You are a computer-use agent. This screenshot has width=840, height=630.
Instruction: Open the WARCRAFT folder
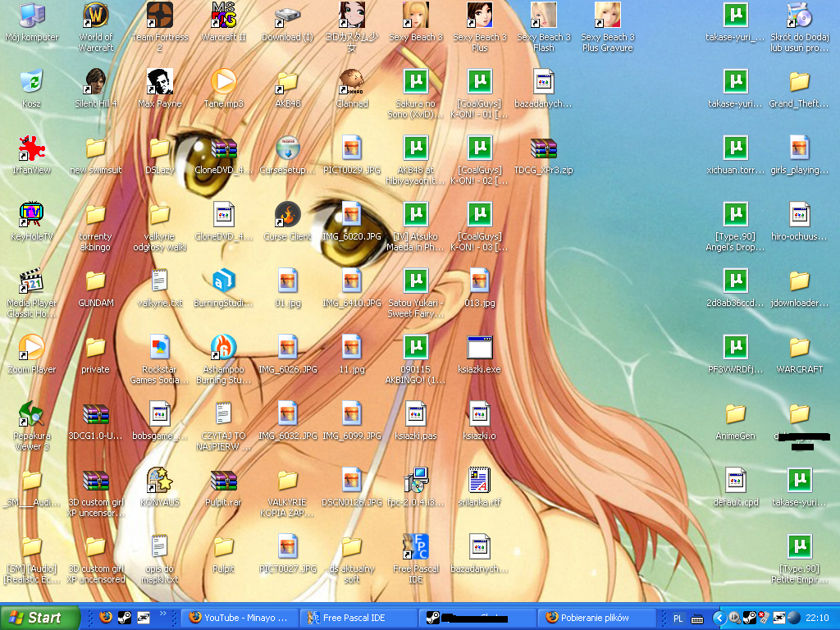[800, 348]
